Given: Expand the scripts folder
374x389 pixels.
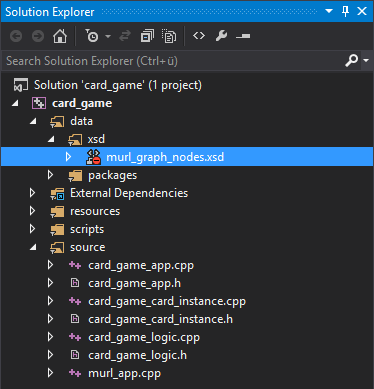Looking at the screenshot, I should tap(32, 229).
